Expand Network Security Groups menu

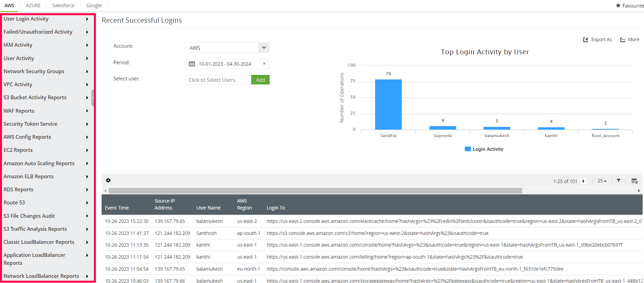(x=87, y=71)
